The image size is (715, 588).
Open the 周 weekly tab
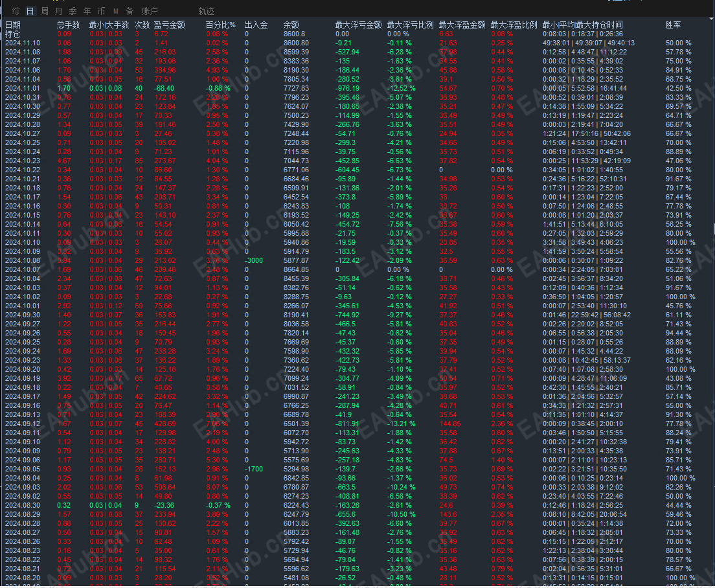pos(45,11)
